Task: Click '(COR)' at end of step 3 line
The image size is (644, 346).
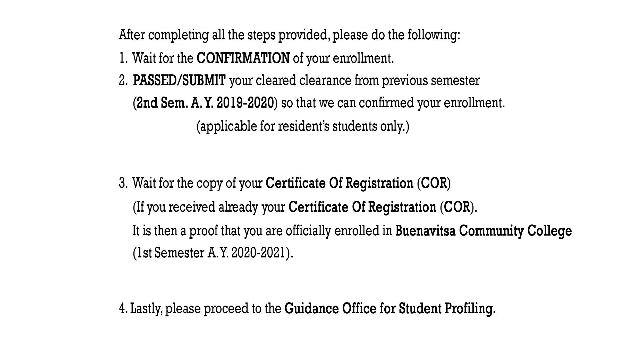Action: 434,183
